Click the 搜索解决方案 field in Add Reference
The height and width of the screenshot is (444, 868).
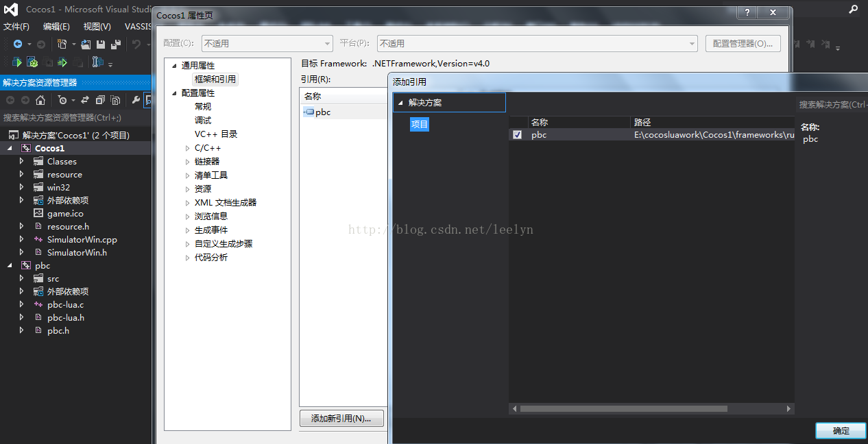coord(833,105)
